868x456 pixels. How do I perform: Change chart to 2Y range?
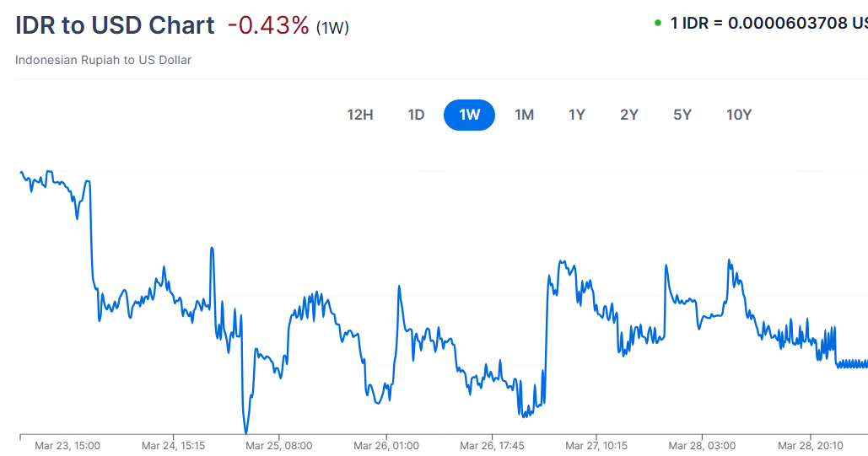629,115
